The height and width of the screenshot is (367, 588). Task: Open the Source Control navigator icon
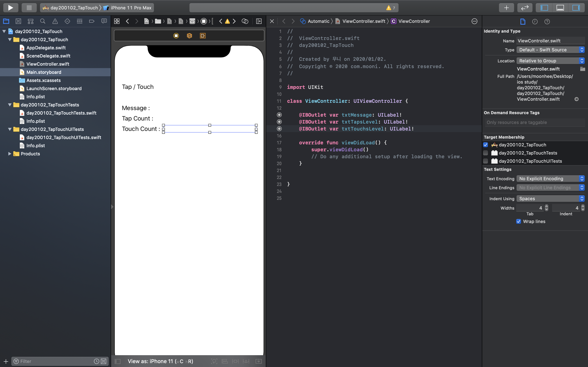(18, 21)
